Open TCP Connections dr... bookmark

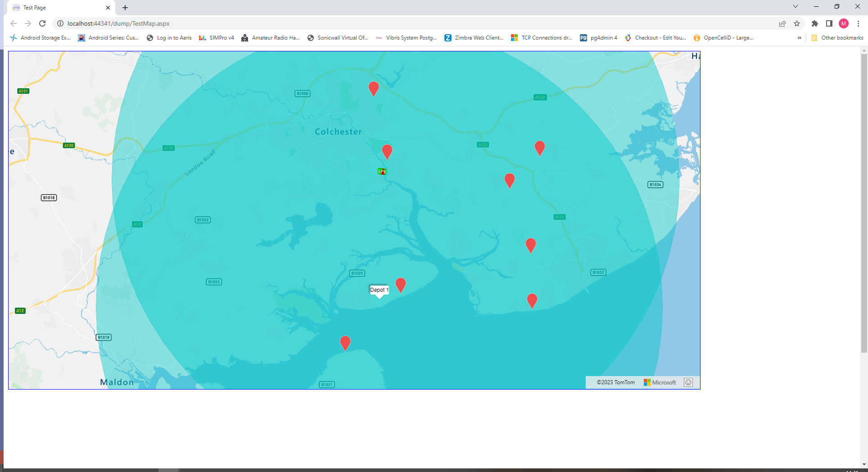(542, 38)
